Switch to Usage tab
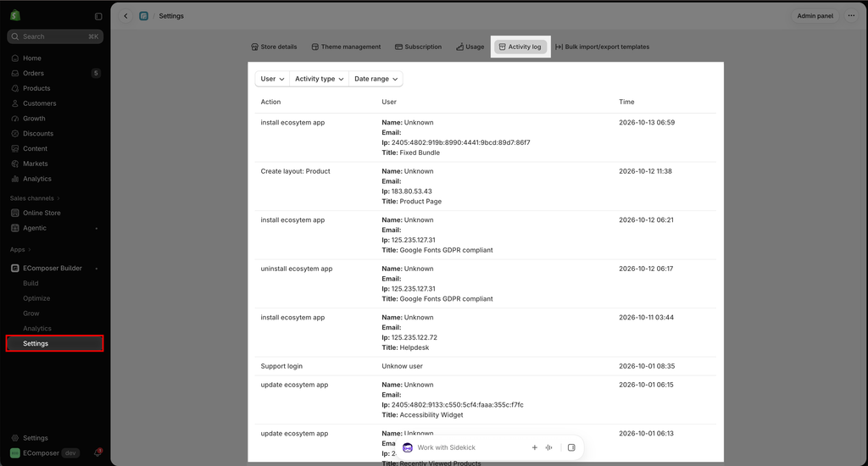Viewport: 868px width, 466px height. [470, 47]
